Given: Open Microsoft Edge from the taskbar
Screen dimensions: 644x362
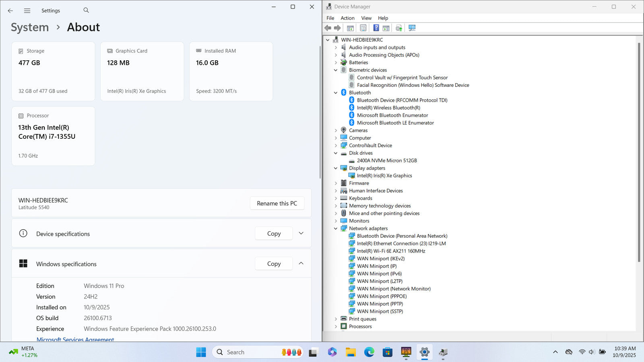Looking at the screenshot, I should coord(369,352).
